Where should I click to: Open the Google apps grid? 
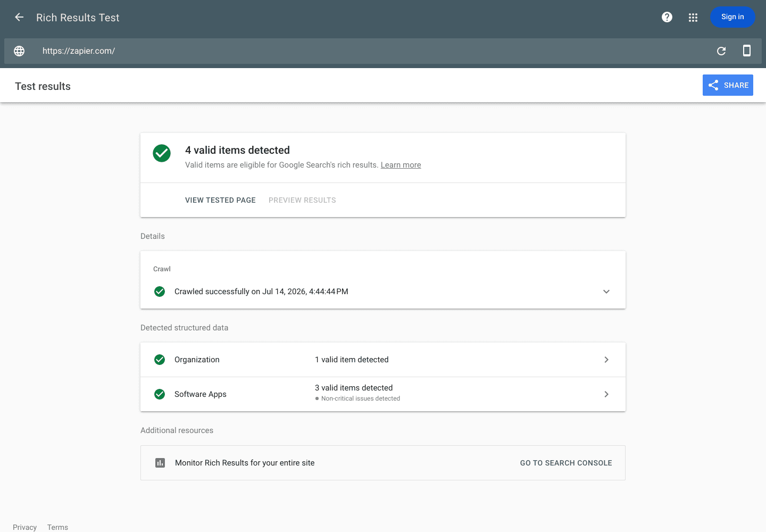tap(693, 18)
